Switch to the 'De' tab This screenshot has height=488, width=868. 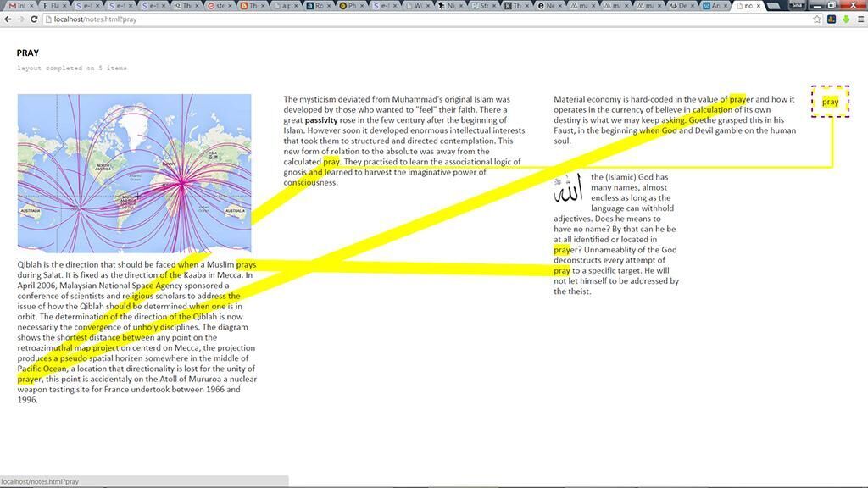click(x=681, y=6)
